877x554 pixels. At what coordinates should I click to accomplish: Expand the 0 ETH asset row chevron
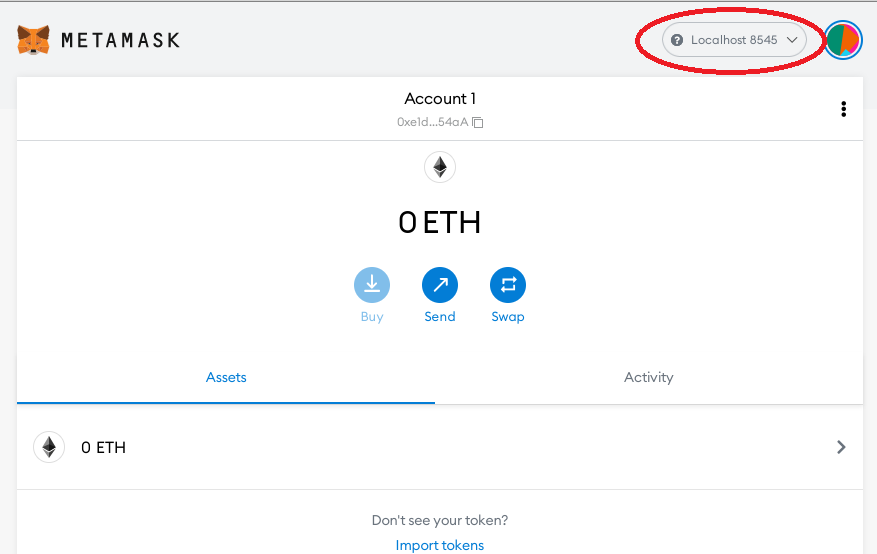(x=841, y=447)
